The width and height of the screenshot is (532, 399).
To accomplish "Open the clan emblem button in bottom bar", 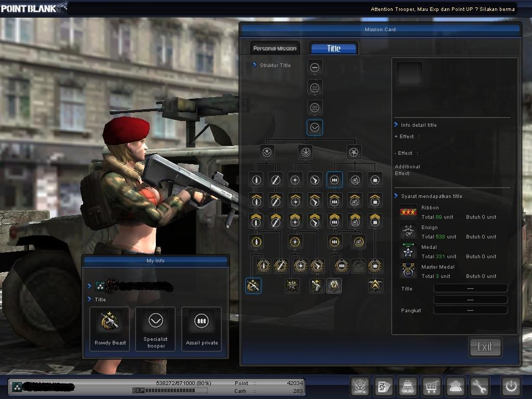I will (360, 386).
